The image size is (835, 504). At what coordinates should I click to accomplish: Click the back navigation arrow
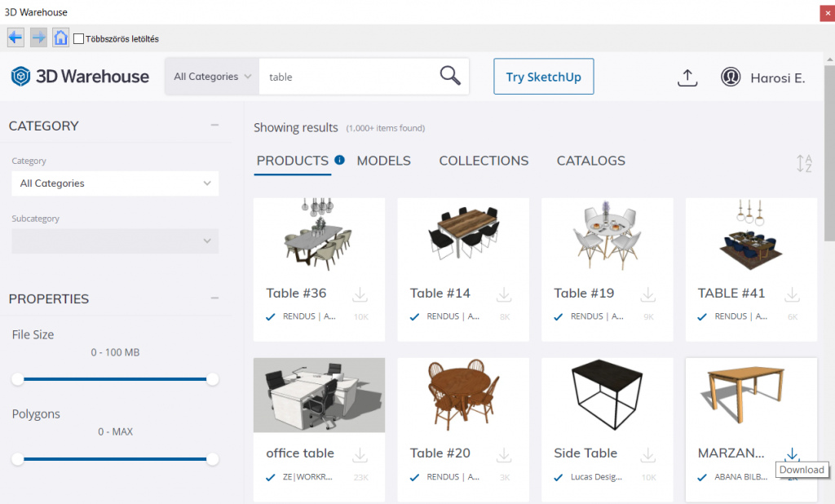pos(15,38)
